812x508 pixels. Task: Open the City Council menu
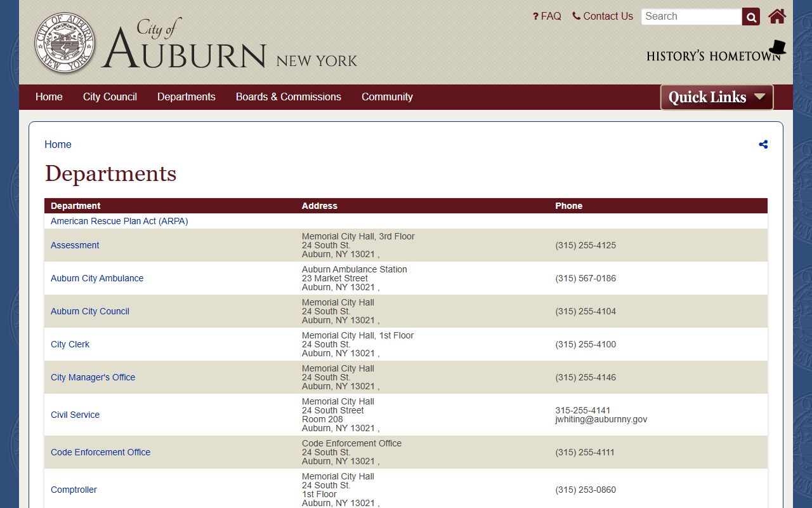[x=110, y=97]
